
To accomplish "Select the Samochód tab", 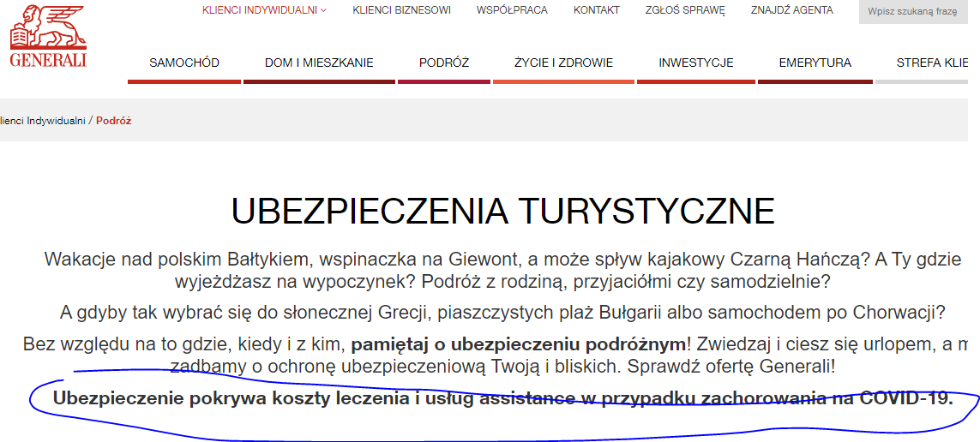I will [184, 63].
